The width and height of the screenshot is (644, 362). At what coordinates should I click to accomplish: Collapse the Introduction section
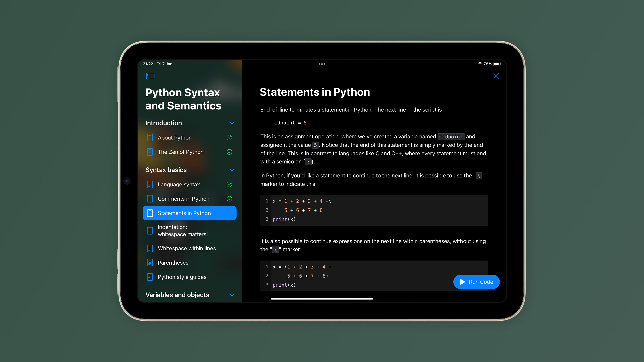pos(232,123)
